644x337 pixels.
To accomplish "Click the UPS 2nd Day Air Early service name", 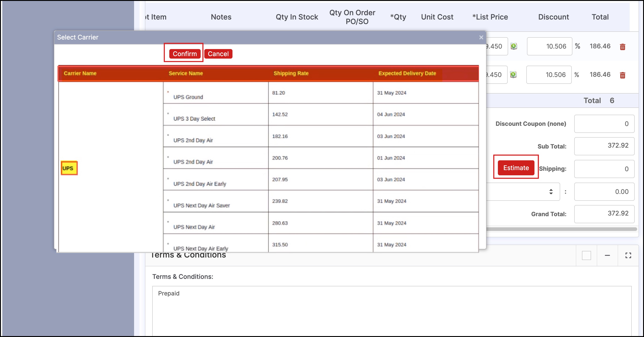I will [x=200, y=184].
